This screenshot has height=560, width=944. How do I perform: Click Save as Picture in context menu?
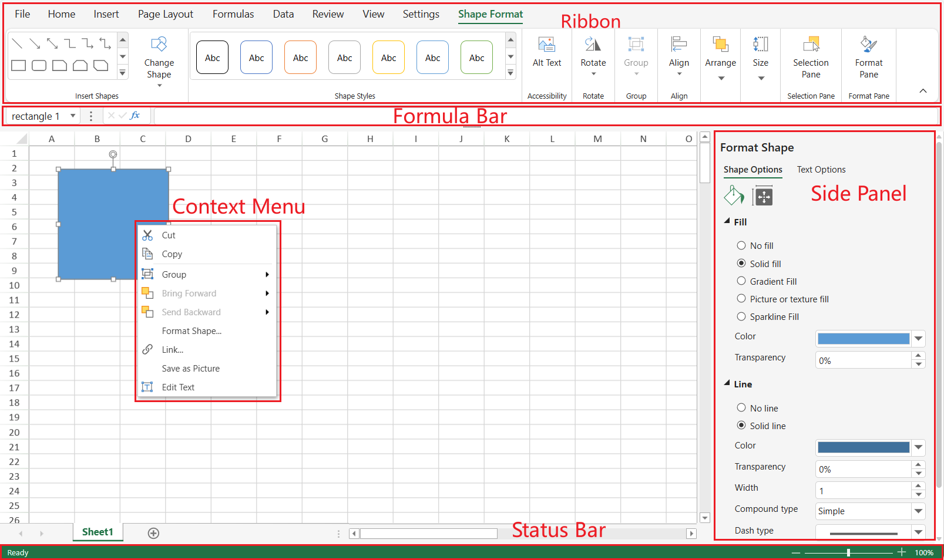[x=190, y=369]
